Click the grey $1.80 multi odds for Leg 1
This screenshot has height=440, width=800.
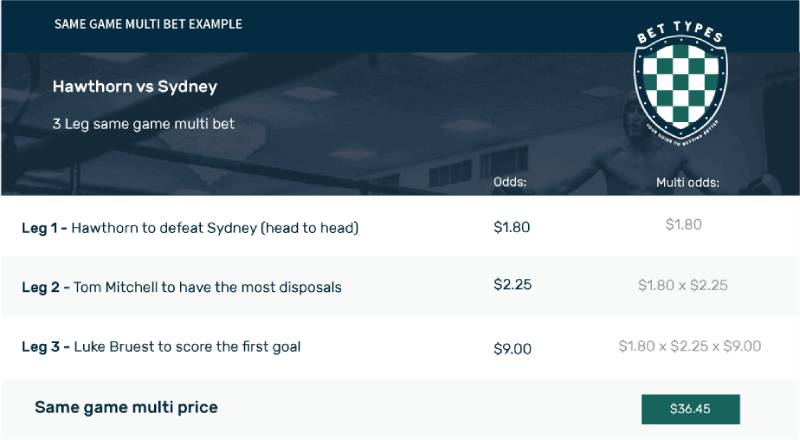click(684, 225)
